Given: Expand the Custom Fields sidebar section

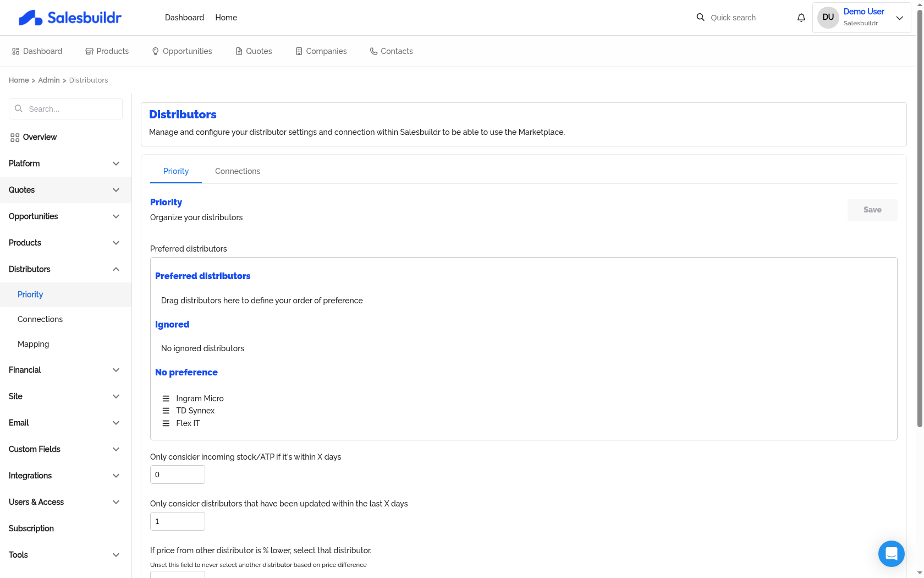Looking at the screenshot, I should [65, 449].
